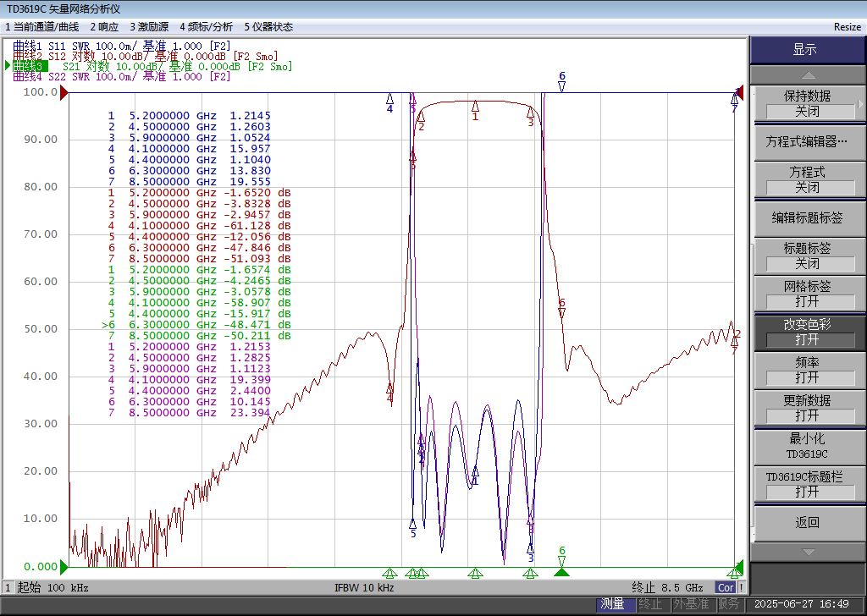Select highlighted 曲线3 S21 trace label
This screenshot has width=867, height=616.
[152, 66]
